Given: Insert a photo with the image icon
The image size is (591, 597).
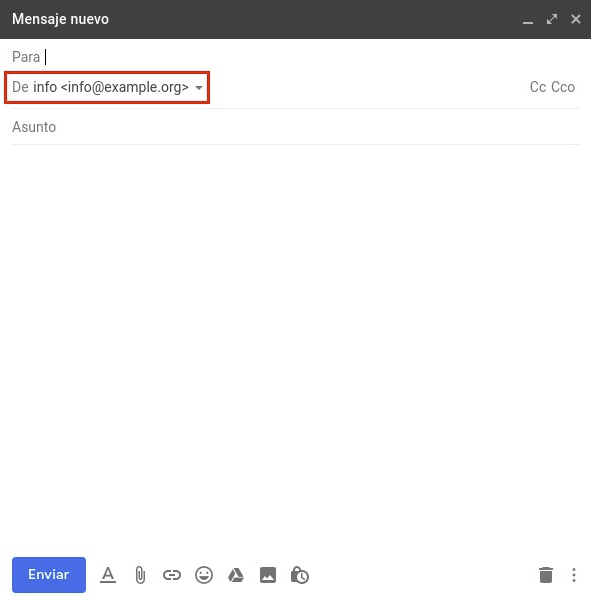Looking at the screenshot, I should [268, 575].
